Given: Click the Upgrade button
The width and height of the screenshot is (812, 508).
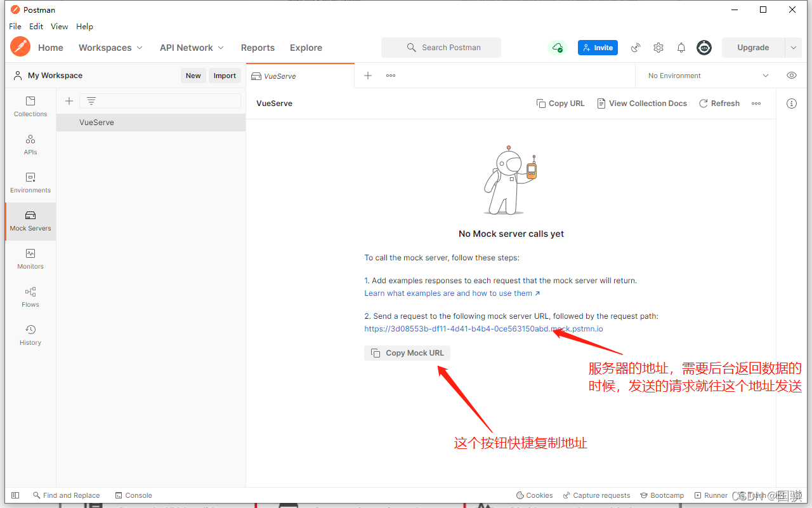Looking at the screenshot, I should coord(753,48).
